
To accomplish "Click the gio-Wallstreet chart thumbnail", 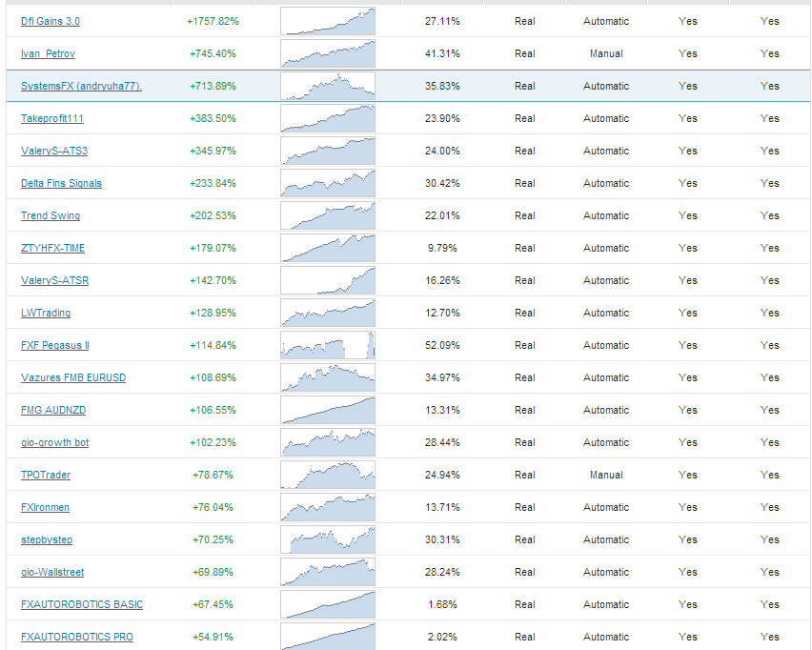I will (x=328, y=572).
